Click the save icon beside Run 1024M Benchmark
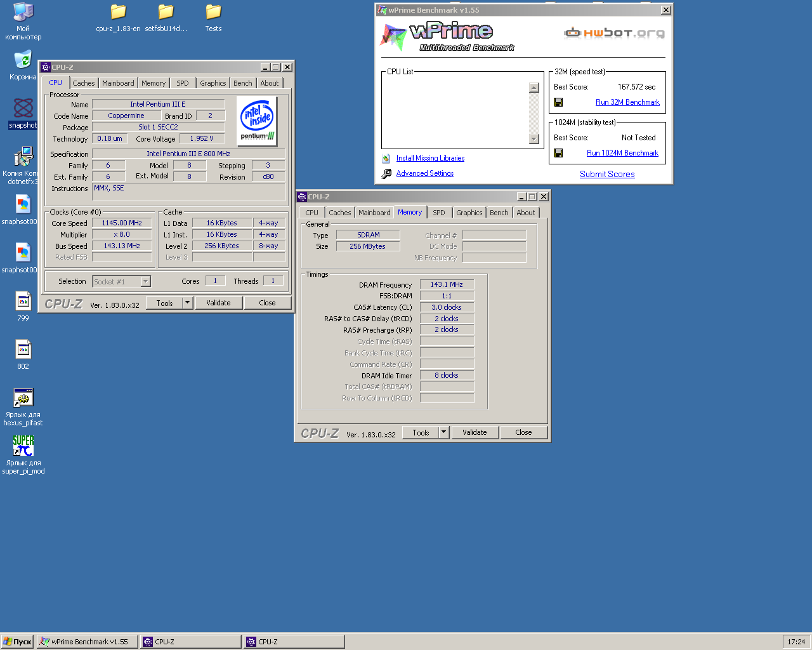Image resolution: width=812 pixels, height=650 pixels. coord(558,153)
